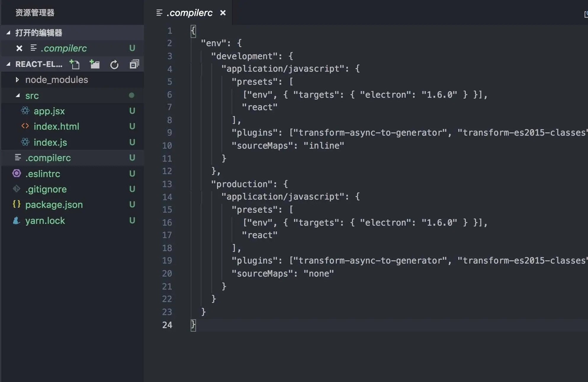The image size is (588, 382).
Task: Click the braces icon beside package.json
Action: point(17,204)
